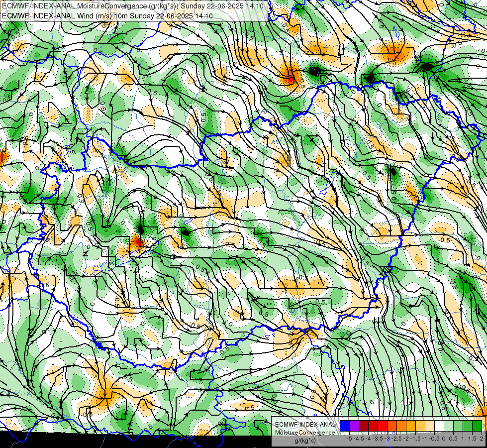
Task: Click the '-2.5' tick label on the colorbar
Action: 396,439
